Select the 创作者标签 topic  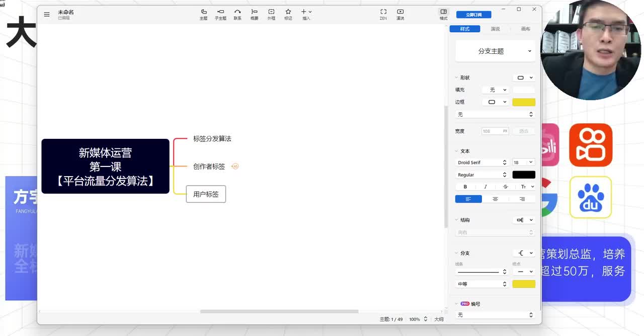point(209,166)
